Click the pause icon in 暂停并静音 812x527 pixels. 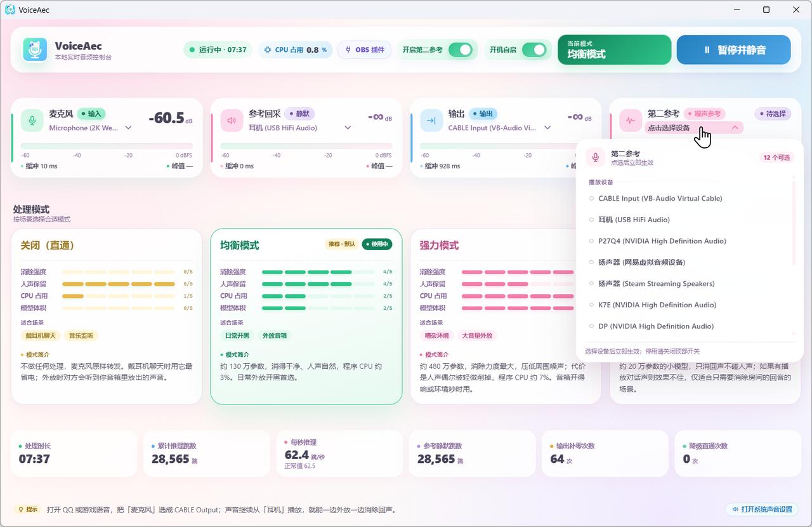[x=707, y=50]
